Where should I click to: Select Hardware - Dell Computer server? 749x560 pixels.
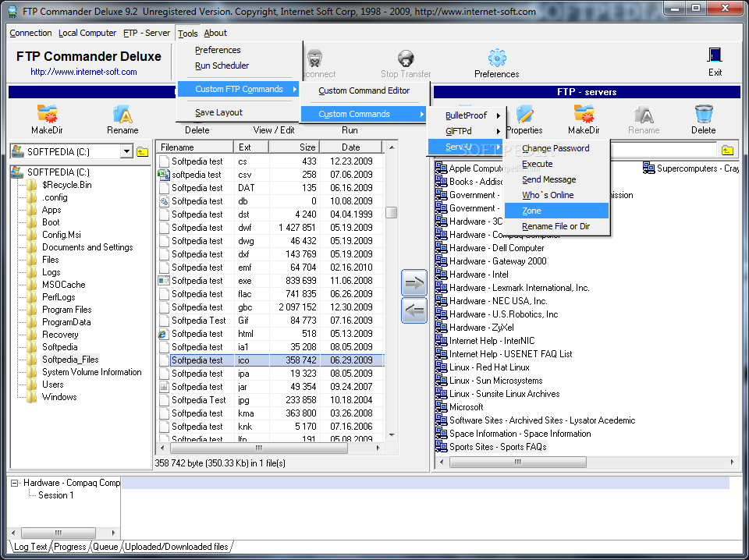click(497, 248)
